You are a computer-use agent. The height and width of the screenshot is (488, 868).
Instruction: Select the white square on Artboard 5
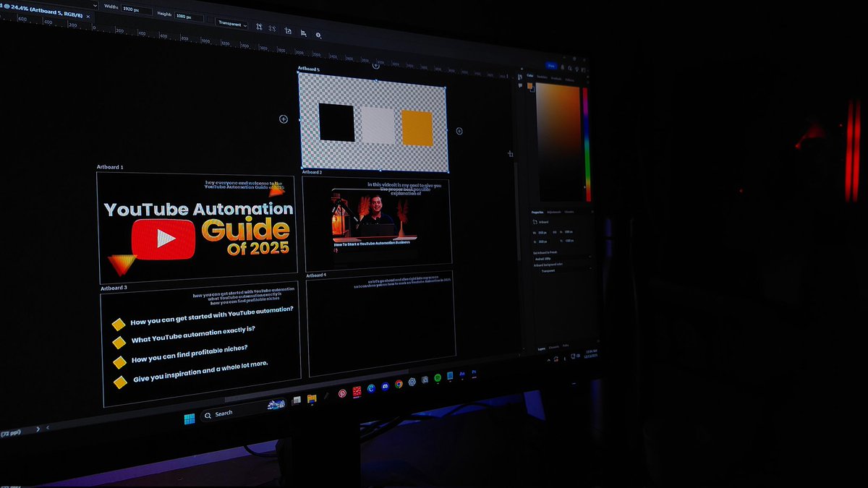[x=378, y=126]
